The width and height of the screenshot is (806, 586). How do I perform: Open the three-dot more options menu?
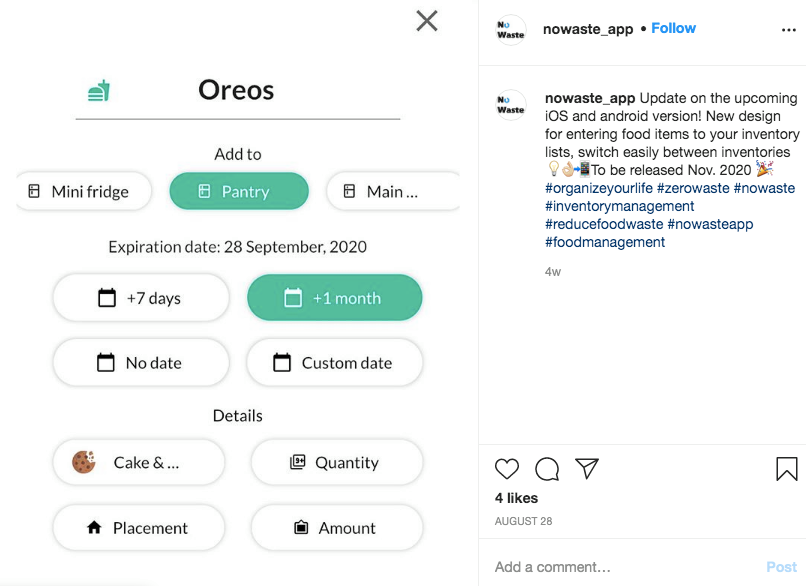pos(789,30)
